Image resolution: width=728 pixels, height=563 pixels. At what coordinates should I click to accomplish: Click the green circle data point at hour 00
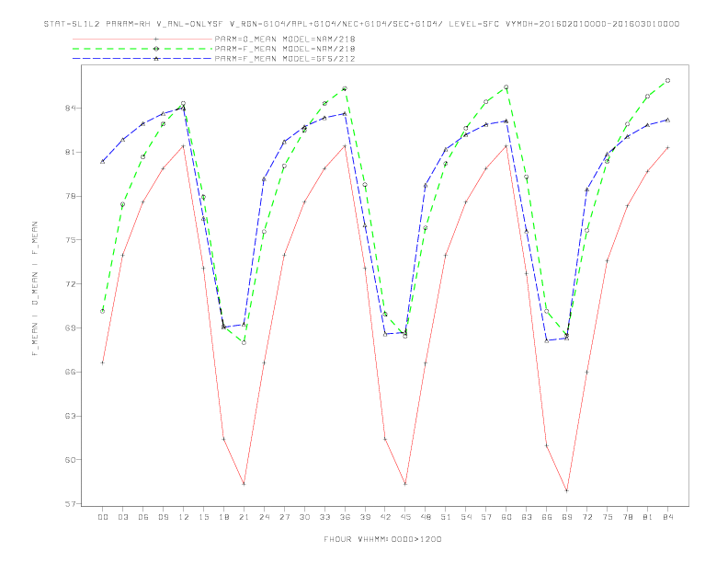click(103, 311)
